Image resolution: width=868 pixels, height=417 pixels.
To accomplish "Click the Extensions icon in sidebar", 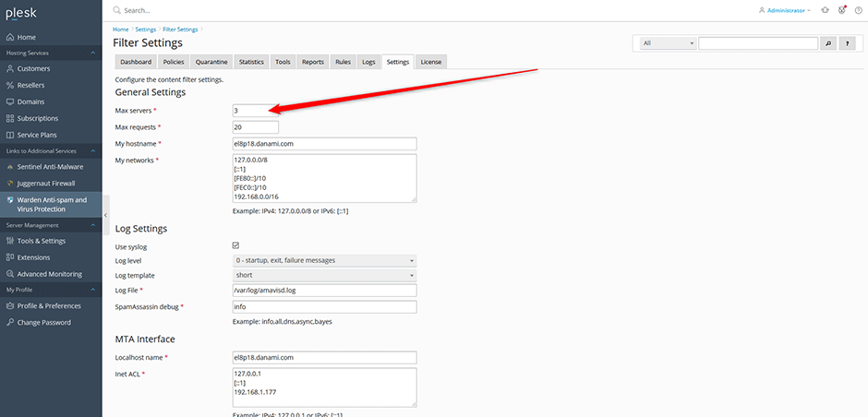I will point(10,257).
